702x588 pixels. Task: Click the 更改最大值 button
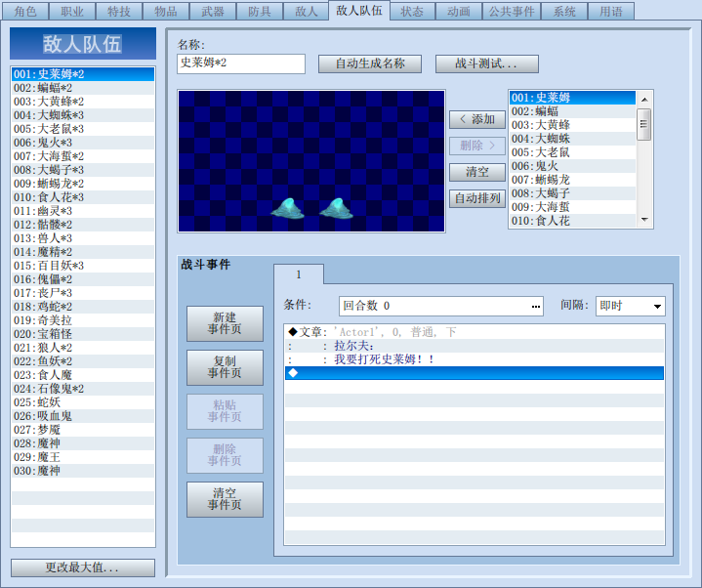(83, 567)
